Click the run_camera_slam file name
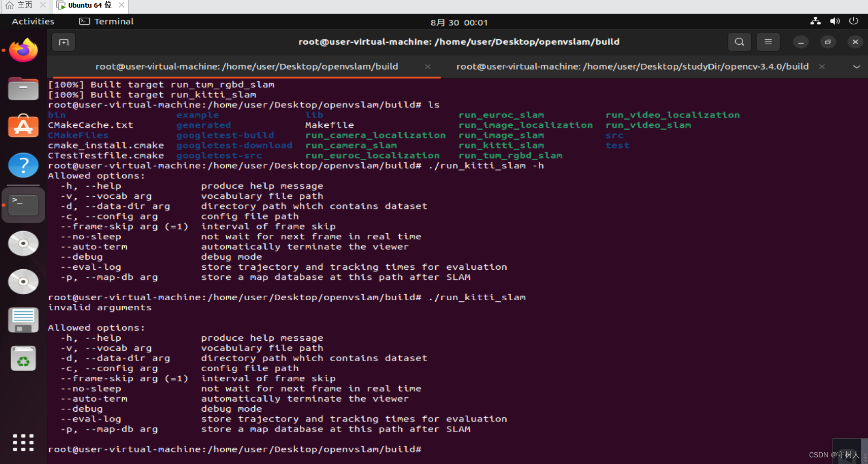Viewport: 868px width, 464px height. (351, 146)
